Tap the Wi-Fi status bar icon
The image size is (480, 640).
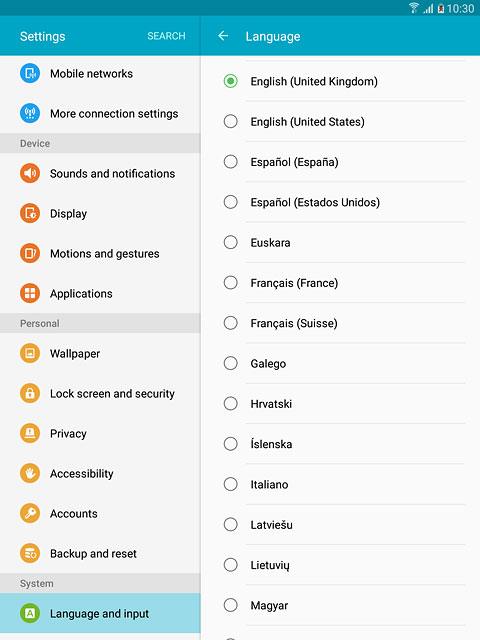point(413,8)
